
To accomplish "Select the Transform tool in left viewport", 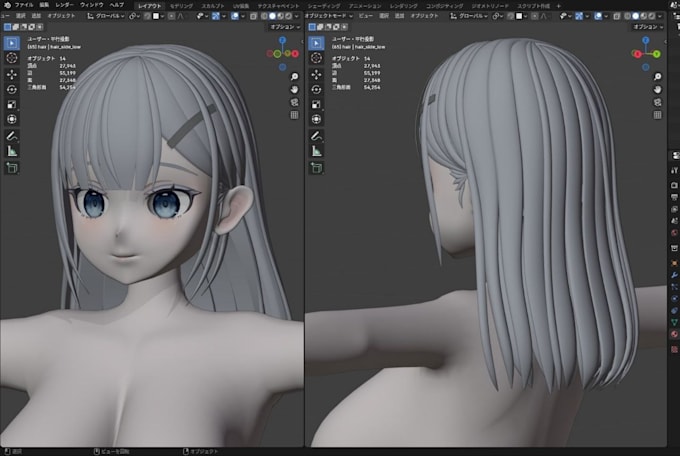I will coord(12,119).
